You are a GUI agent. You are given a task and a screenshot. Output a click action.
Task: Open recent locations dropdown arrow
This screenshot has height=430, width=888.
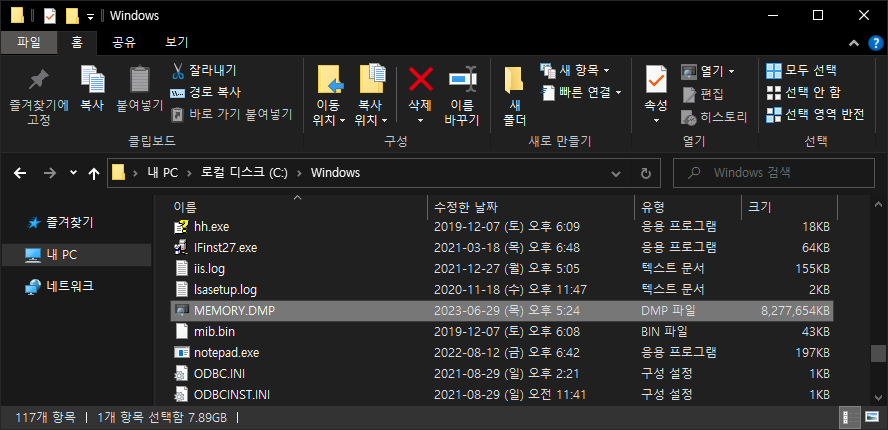click(x=72, y=173)
